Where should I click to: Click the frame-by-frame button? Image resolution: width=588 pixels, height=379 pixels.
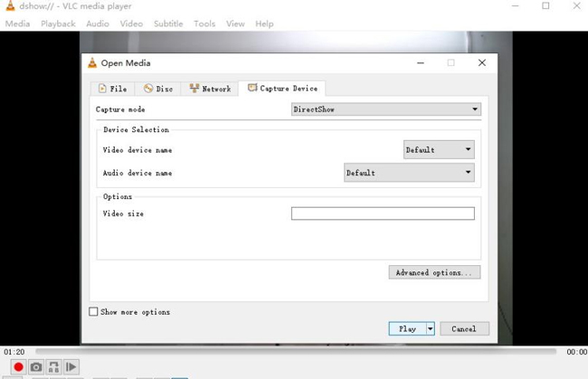[71, 366]
